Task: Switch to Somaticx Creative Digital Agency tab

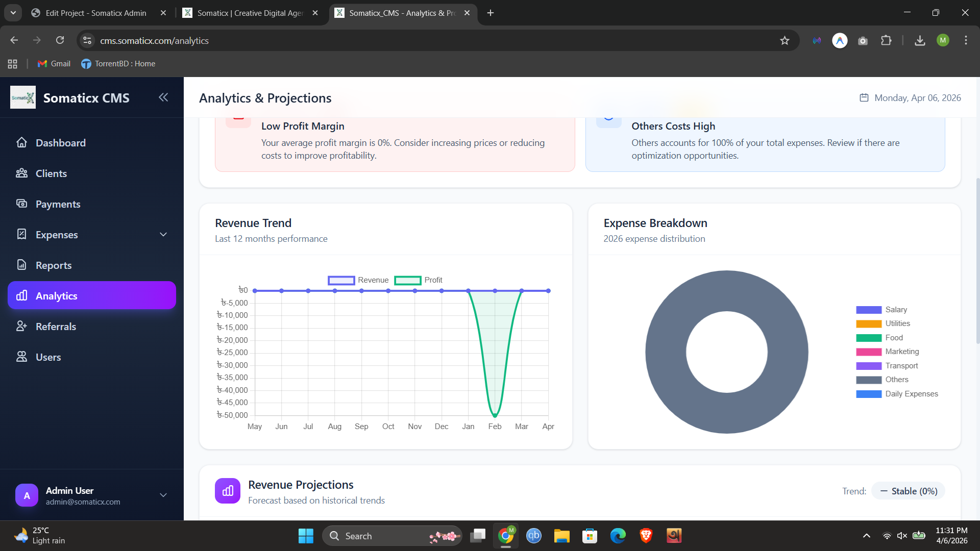Action: (x=250, y=13)
